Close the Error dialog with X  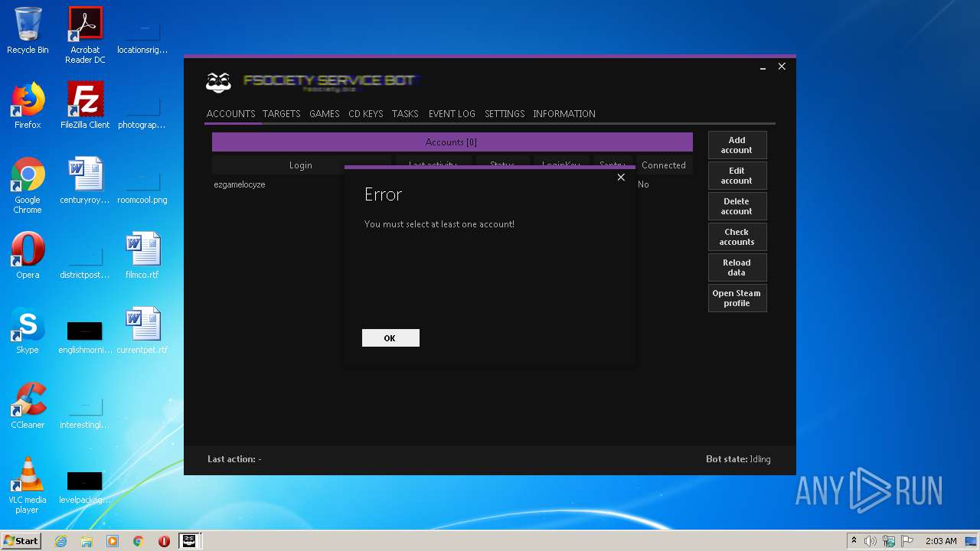click(x=621, y=177)
